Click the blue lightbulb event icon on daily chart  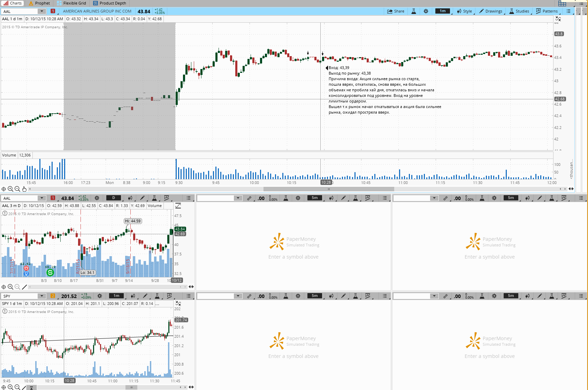point(26,274)
